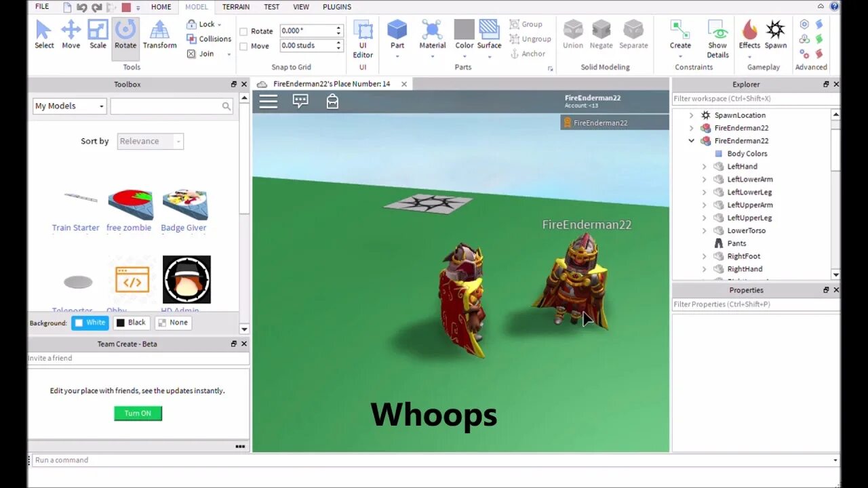Open the FILE menu

[x=42, y=7]
